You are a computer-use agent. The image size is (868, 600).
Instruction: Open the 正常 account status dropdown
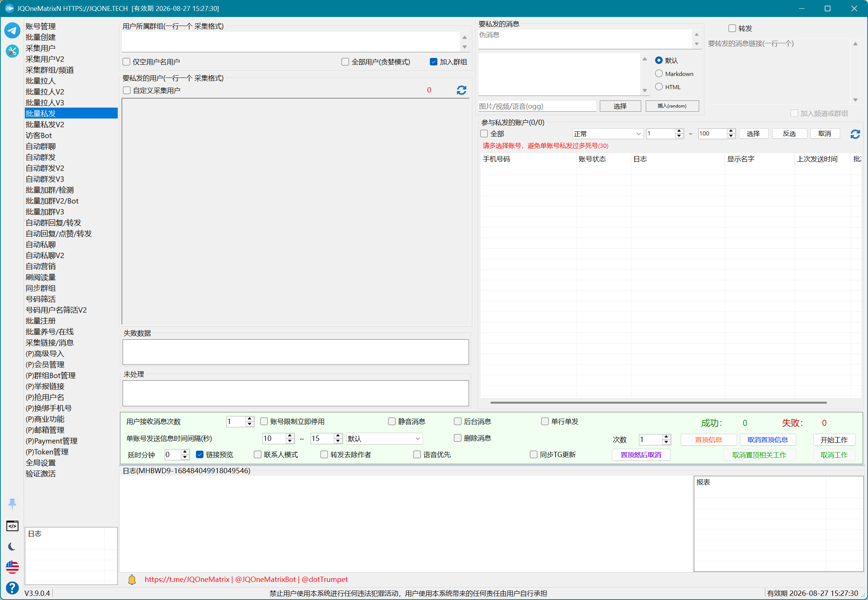click(607, 134)
